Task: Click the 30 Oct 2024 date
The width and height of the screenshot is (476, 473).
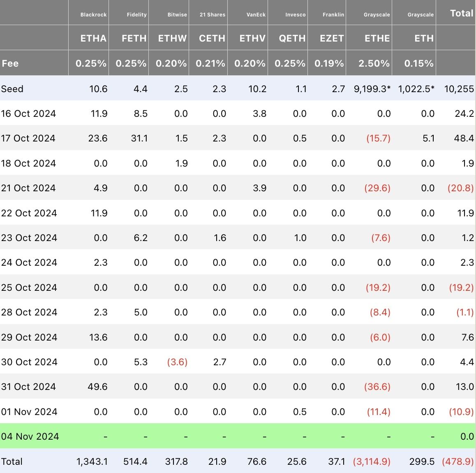Action: [x=29, y=362]
